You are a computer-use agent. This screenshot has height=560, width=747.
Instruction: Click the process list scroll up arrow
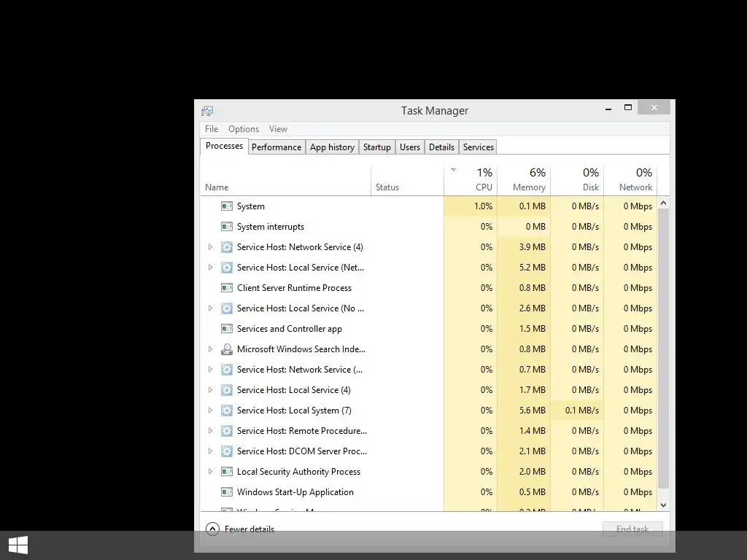[x=663, y=203]
